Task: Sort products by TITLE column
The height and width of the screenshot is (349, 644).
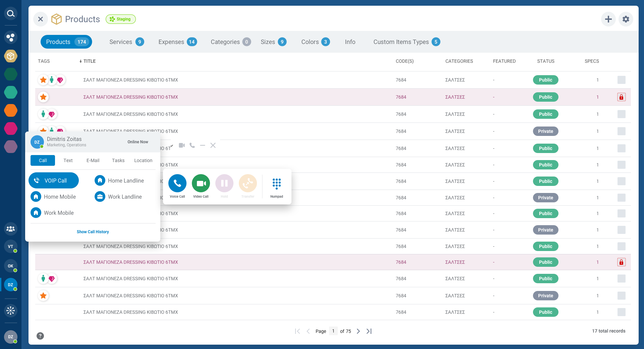Action: (88, 61)
